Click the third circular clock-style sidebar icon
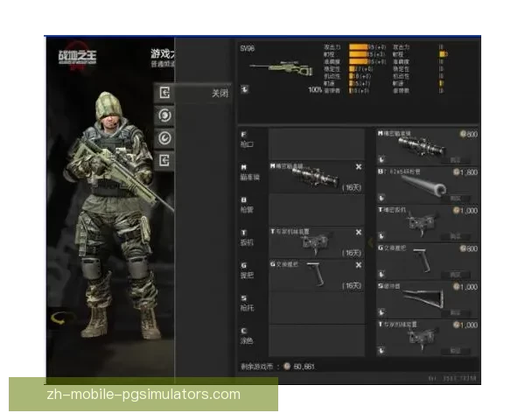The image size is (525, 420). (164, 138)
